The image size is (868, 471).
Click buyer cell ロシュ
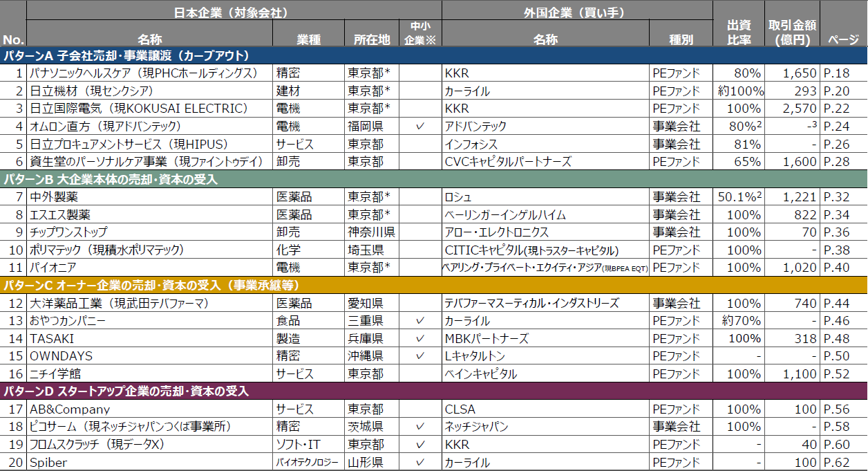545,197
